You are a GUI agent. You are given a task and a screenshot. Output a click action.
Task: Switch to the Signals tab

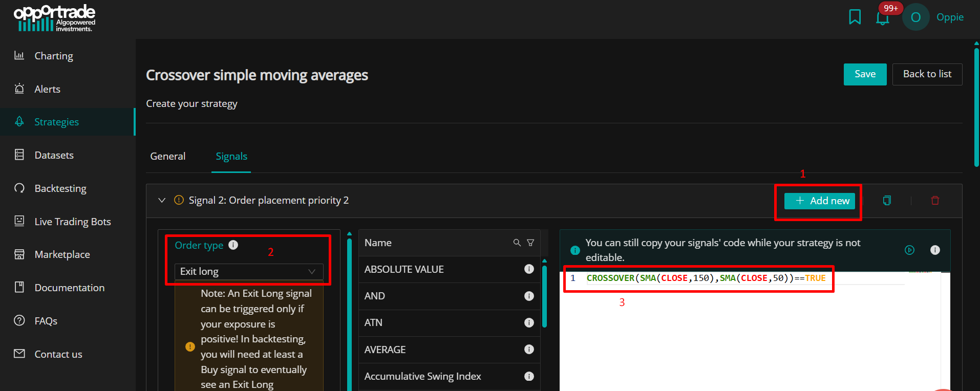coord(231,156)
